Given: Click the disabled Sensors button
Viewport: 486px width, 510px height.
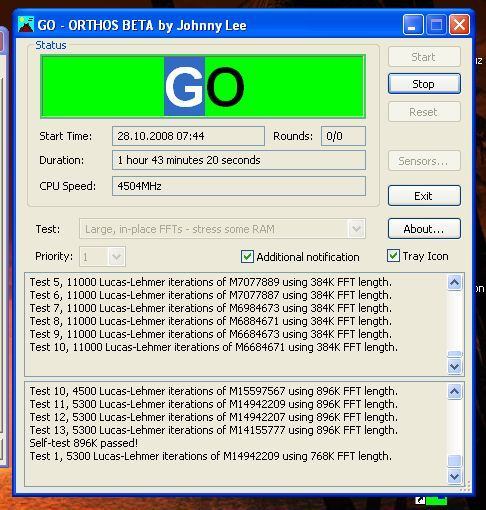Looking at the screenshot, I should click(x=424, y=161).
